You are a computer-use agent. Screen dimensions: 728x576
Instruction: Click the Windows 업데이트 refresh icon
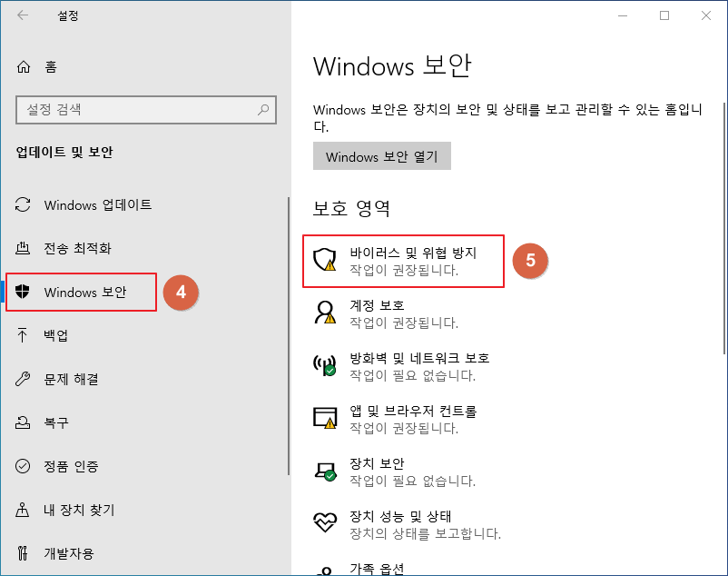(x=23, y=204)
